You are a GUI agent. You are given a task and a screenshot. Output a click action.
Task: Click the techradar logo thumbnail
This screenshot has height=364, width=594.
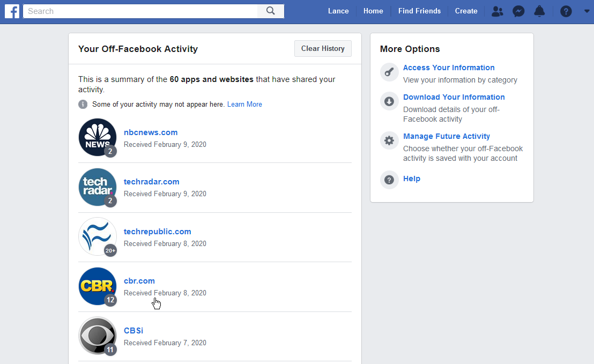[x=97, y=187]
